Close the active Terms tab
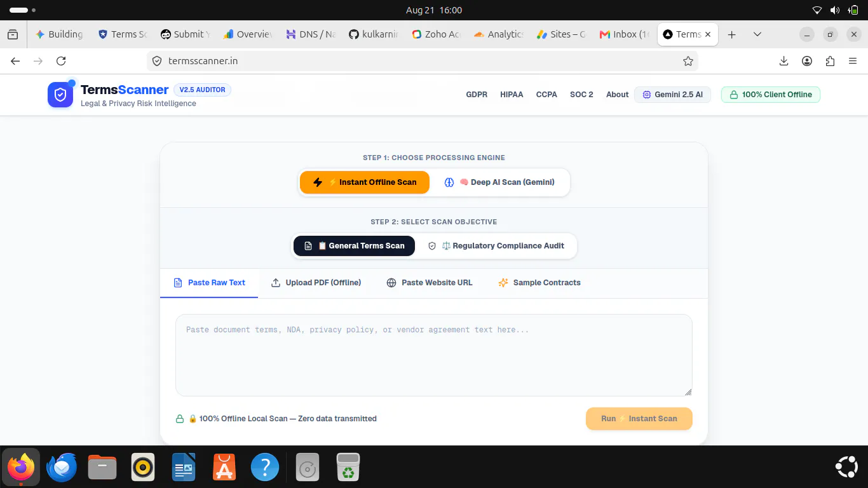This screenshot has width=868, height=488. [x=708, y=34]
